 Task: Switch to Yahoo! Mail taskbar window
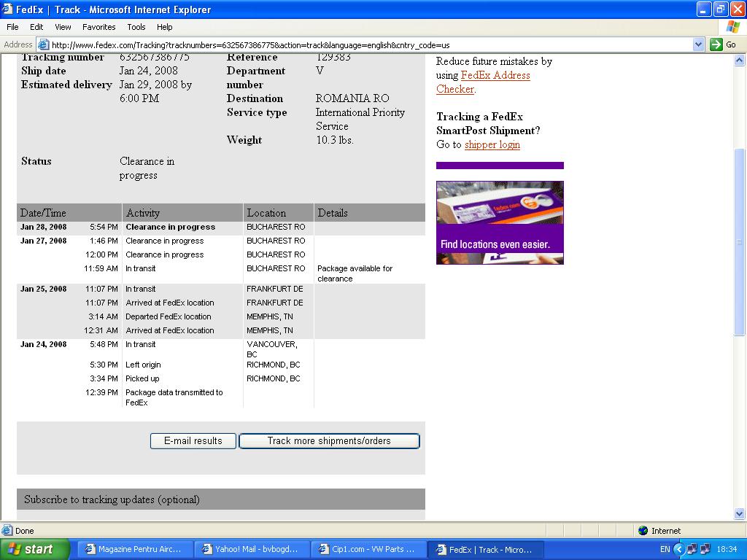click(251, 549)
